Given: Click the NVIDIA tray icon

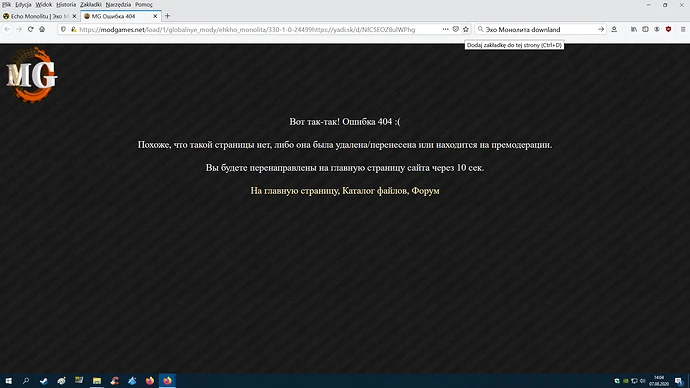Looking at the screenshot, I should point(626,381).
